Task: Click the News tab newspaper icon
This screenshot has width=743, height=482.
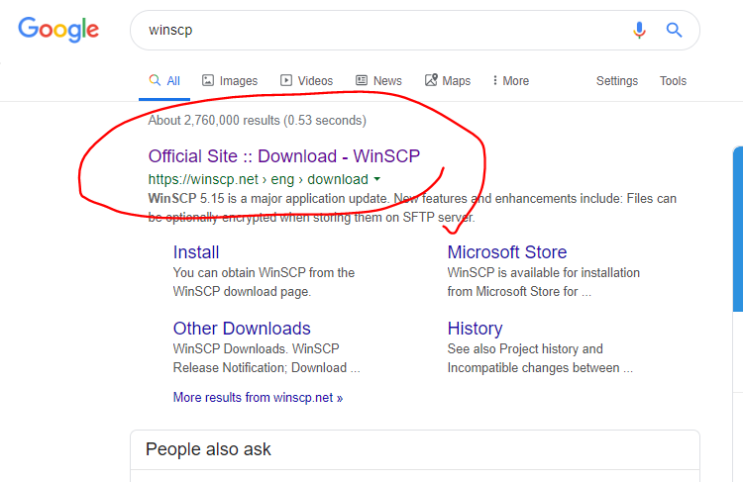Action: pos(361,80)
